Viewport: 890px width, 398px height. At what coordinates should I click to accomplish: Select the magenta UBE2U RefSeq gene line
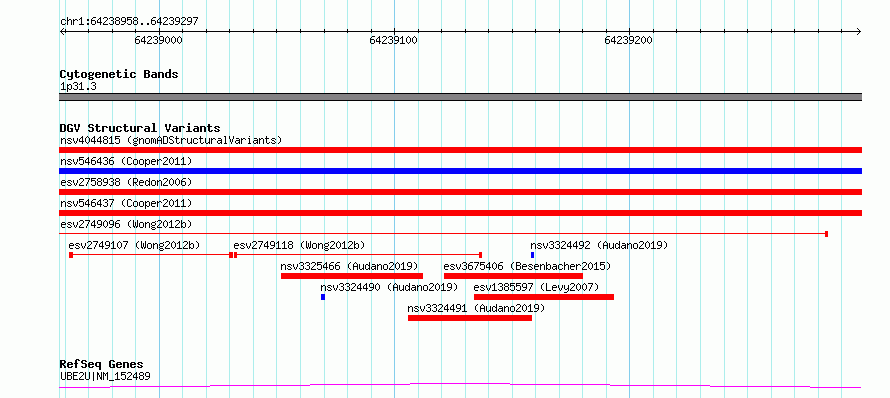click(x=460, y=386)
